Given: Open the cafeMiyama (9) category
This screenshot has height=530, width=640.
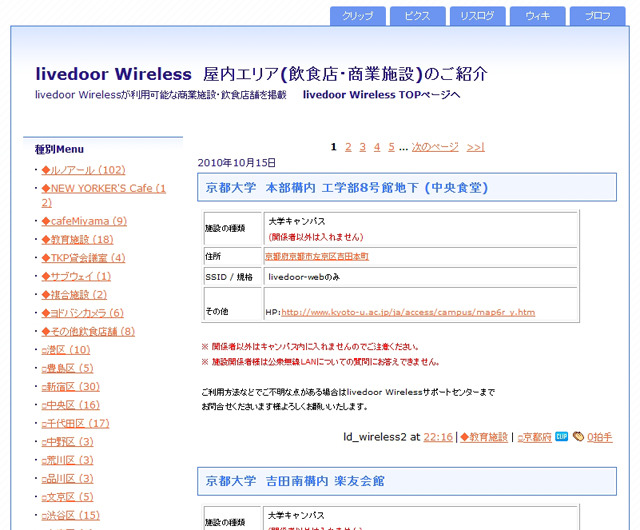Looking at the screenshot, I should coord(84,221).
